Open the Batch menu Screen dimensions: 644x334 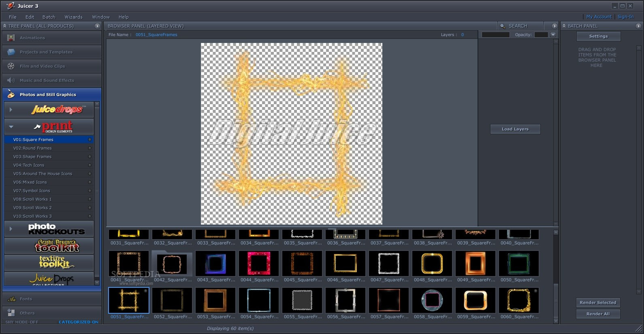pos(49,17)
